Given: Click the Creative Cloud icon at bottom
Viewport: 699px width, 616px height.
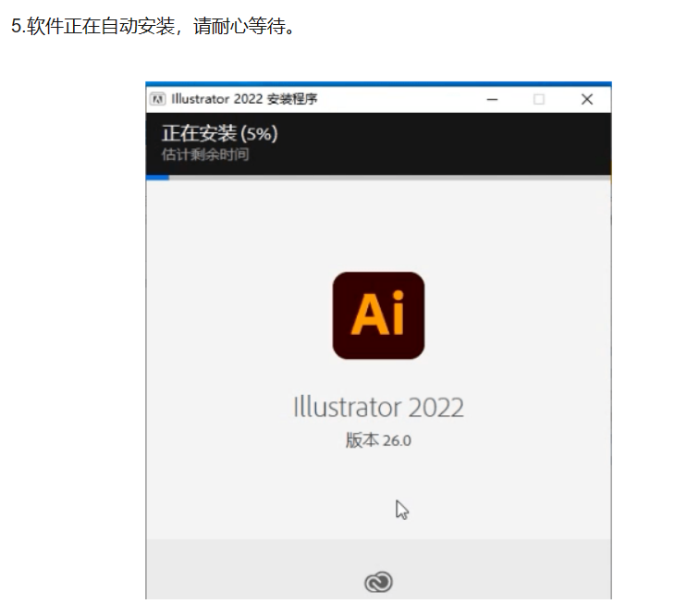Looking at the screenshot, I should click(x=378, y=582).
